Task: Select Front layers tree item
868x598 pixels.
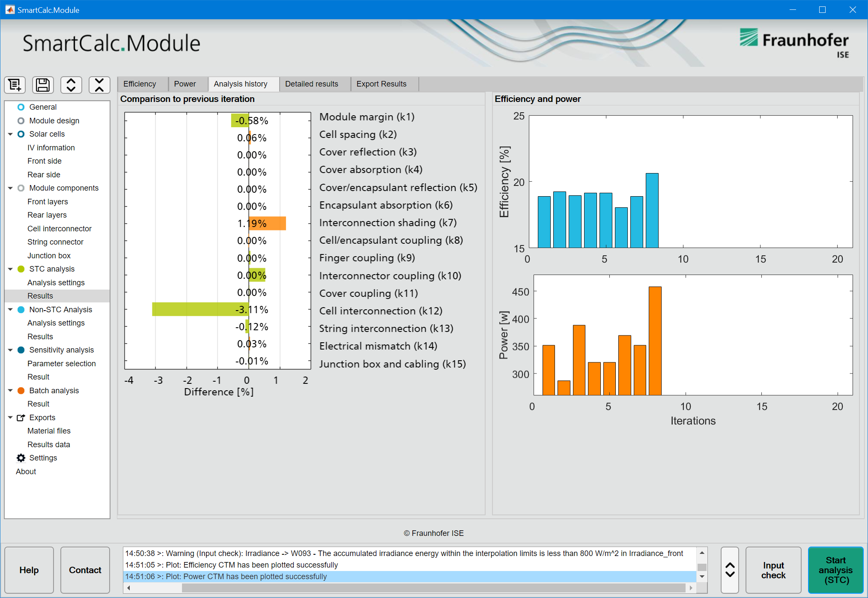Action: click(x=48, y=202)
